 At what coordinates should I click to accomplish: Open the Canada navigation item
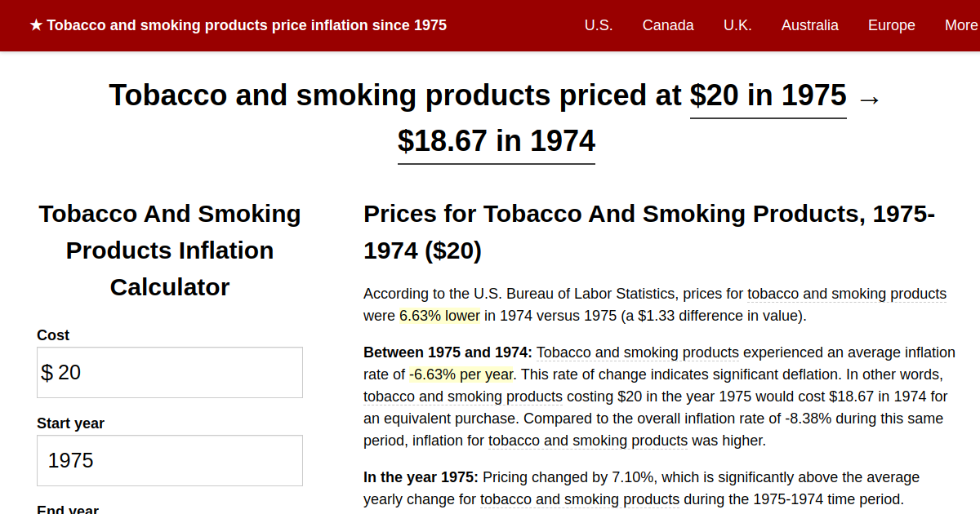[x=668, y=25]
